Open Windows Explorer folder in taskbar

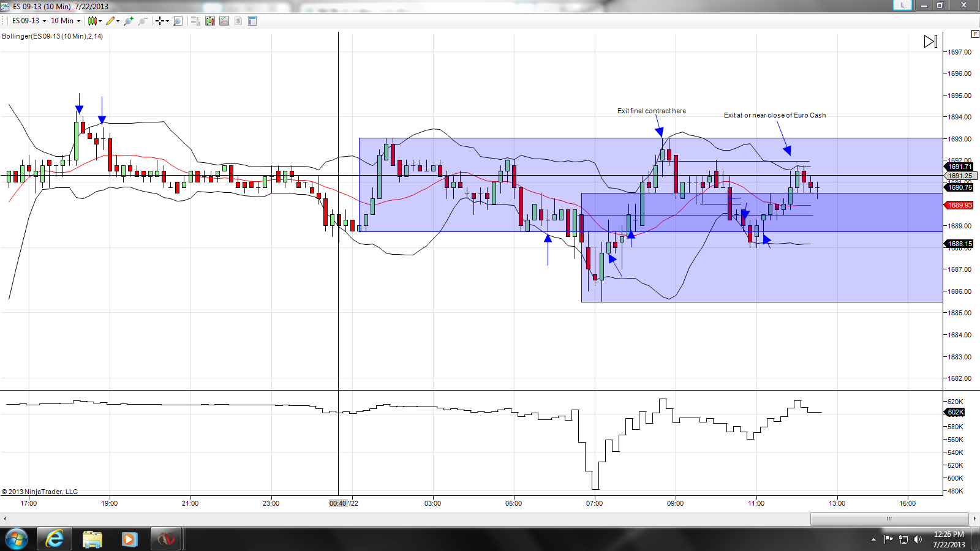coord(92,539)
